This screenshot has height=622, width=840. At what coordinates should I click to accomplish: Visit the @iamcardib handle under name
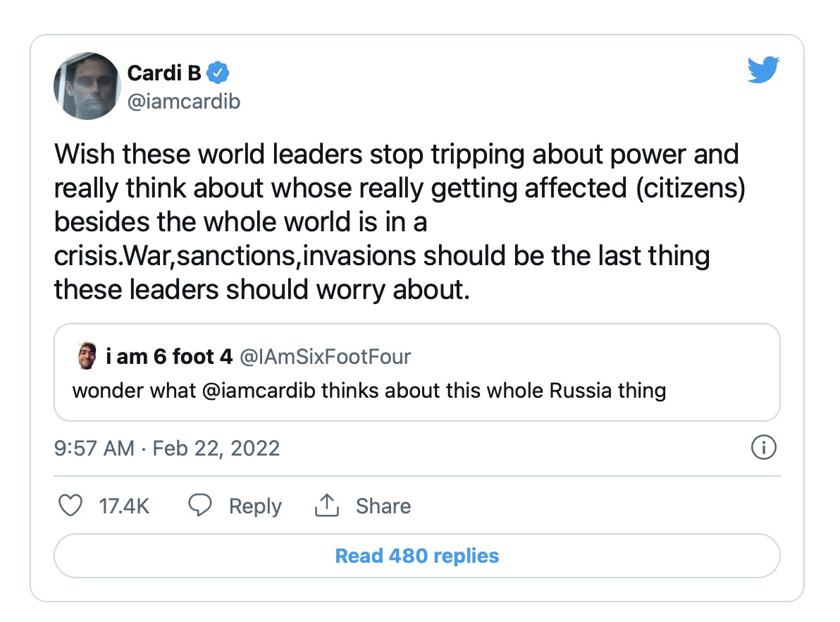[184, 102]
